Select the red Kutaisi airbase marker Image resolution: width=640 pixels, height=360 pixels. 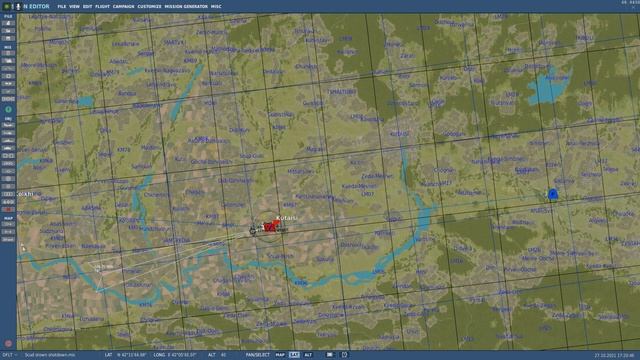(271, 227)
